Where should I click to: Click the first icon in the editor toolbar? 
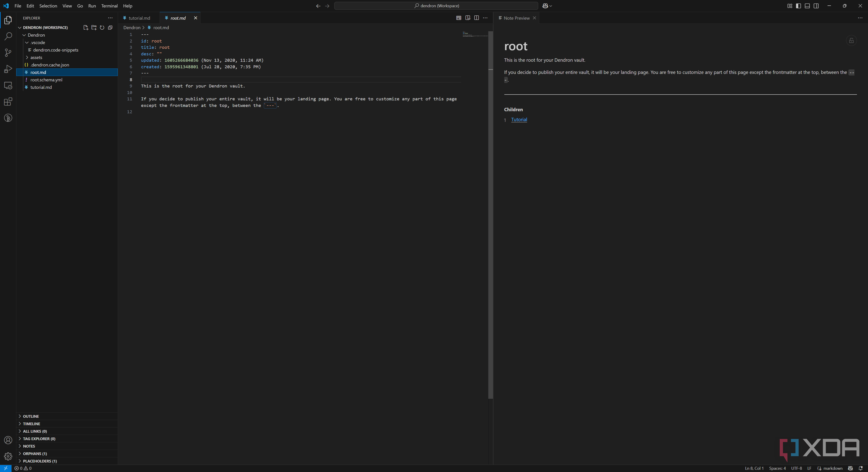[x=459, y=18]
